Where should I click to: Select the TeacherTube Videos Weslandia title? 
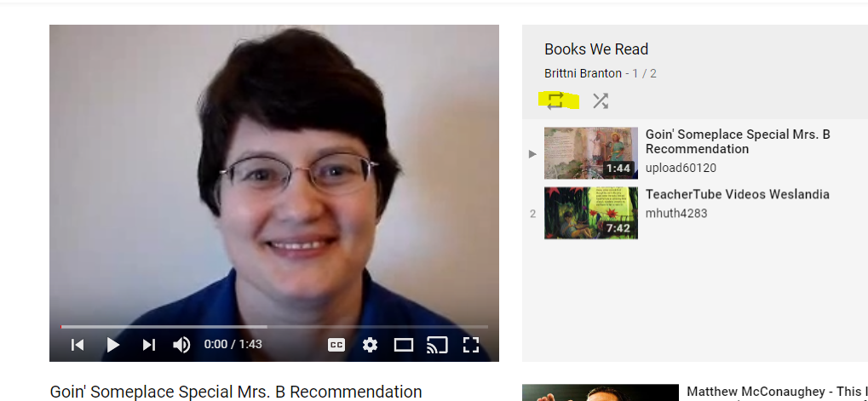[x=738, y=195]
